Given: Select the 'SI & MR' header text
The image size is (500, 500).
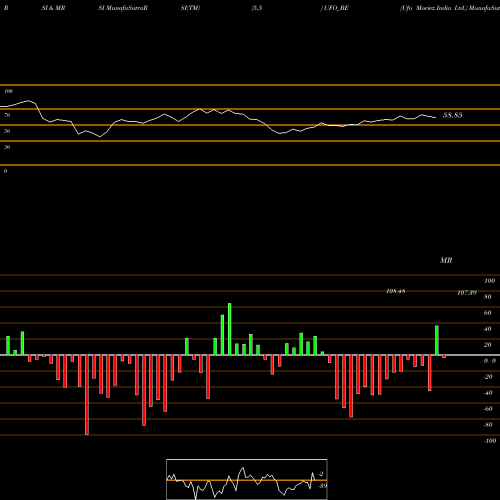Looking at the screenshot, I should click(x=53, y=8).
